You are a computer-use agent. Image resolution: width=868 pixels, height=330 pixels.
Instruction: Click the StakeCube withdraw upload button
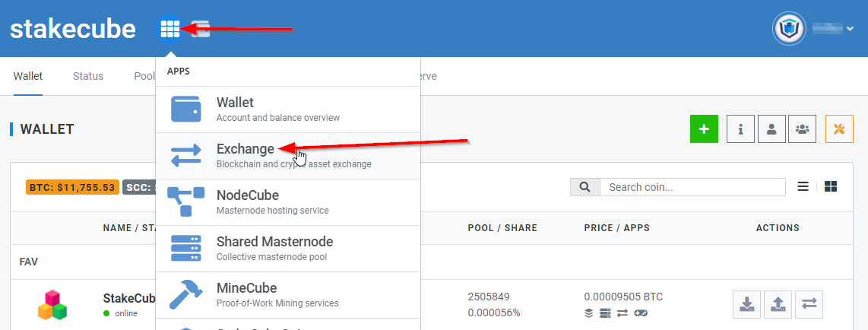click(x=778, y=304)
